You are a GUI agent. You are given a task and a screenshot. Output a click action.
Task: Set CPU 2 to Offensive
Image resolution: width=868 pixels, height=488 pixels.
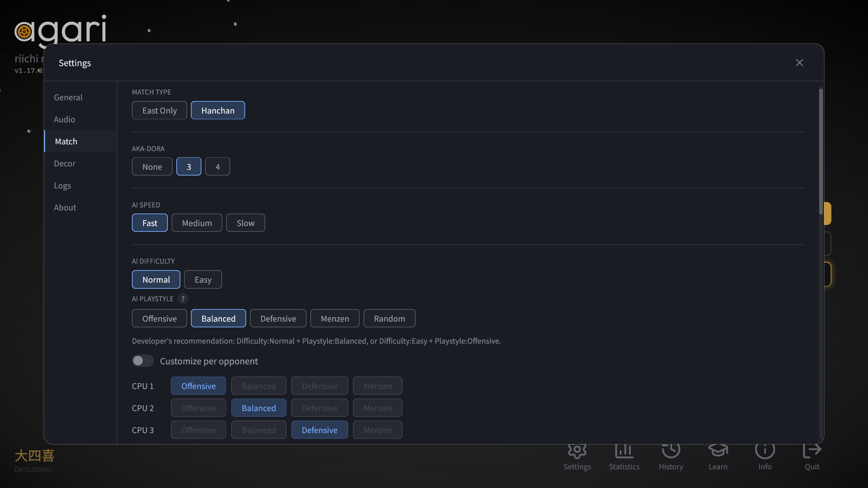(198, 408)
